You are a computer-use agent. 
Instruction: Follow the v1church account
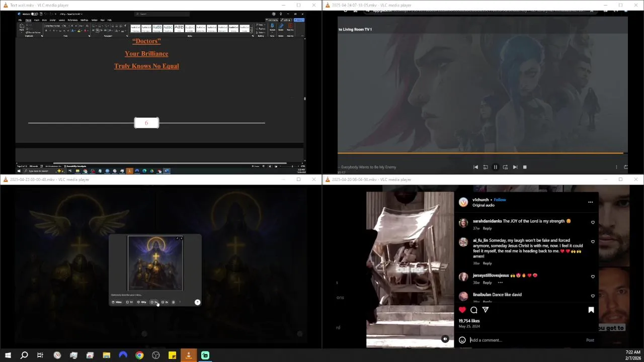(x=500, y=200)
